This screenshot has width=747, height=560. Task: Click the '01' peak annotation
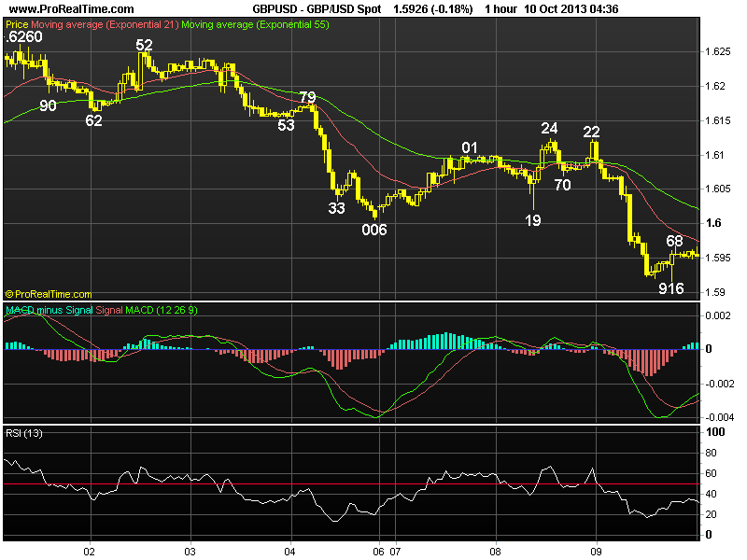pyautogui.click(x=470, y=147)
